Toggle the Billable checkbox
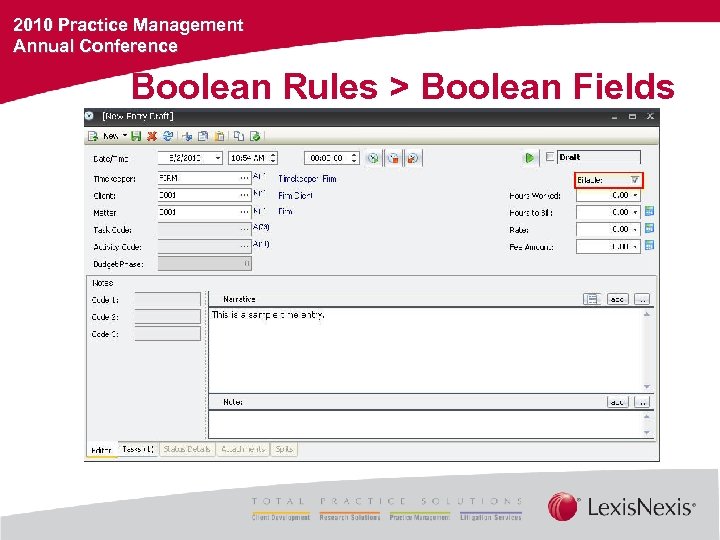720x540 pixels. (x=635, y=180)
